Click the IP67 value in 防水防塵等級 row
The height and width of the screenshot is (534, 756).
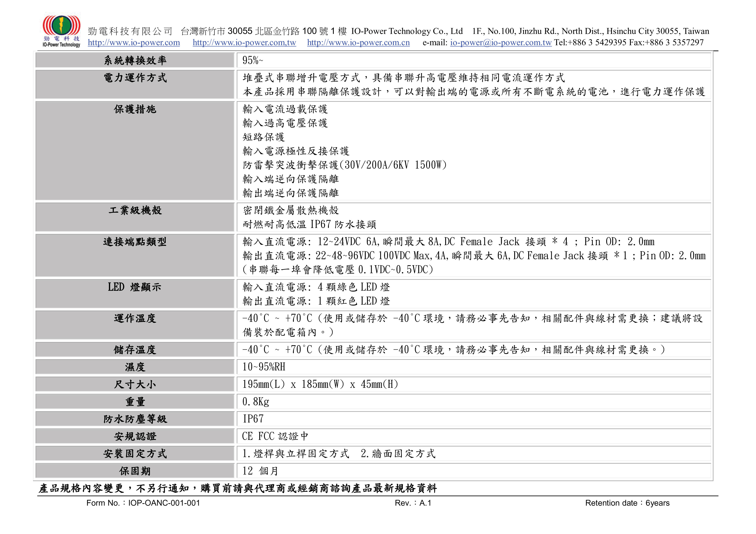(x=253, y=419)
